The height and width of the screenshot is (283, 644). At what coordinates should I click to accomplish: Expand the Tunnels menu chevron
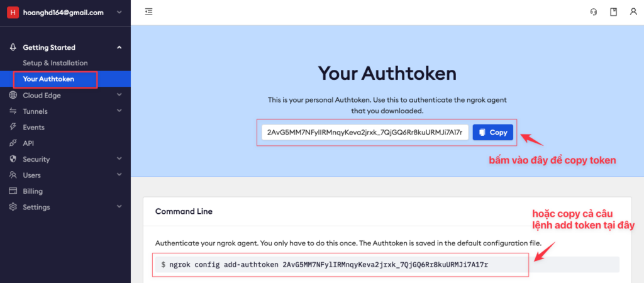click(x=119, y=111)
